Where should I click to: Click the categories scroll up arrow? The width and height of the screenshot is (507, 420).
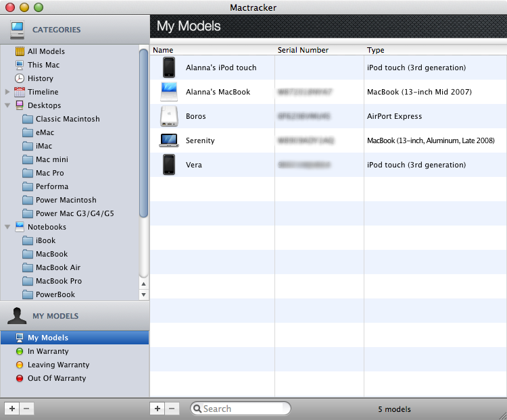(143, 284)
